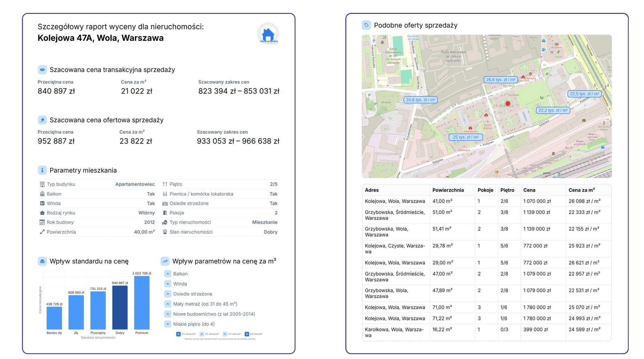Viewport: 644px width, 359px height.
Task: Click the elevator icon beside 'Winda'
Action: [x=42, y=203]
